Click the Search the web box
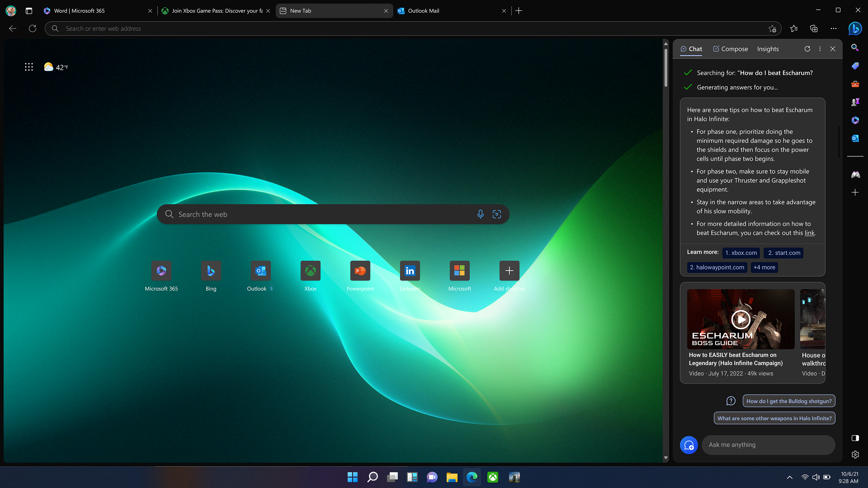The width and height of the screenshot is (868, 488). tap(333, 214)
